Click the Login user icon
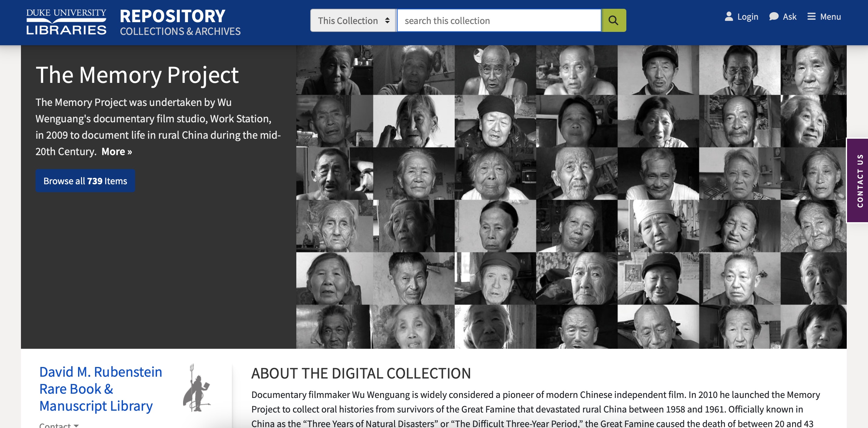Image resolution: width=868 pixels, height=428 pixels. [x=729, y=16]
